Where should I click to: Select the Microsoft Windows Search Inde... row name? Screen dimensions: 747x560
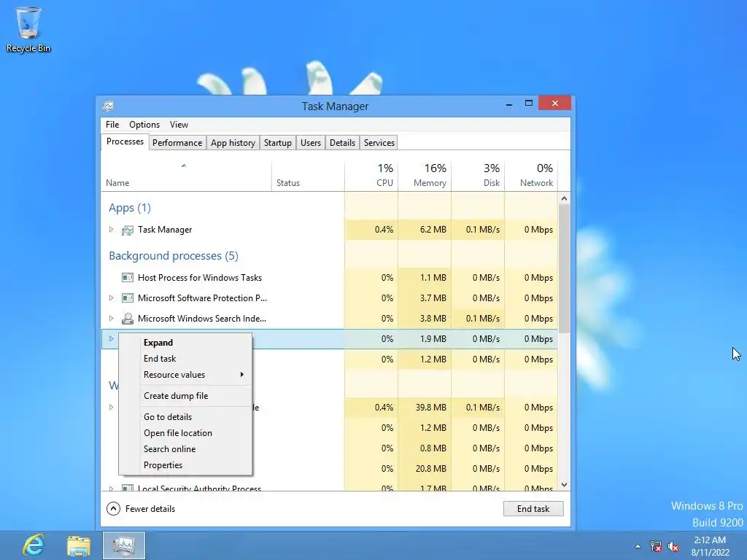(x=202, y=319)
